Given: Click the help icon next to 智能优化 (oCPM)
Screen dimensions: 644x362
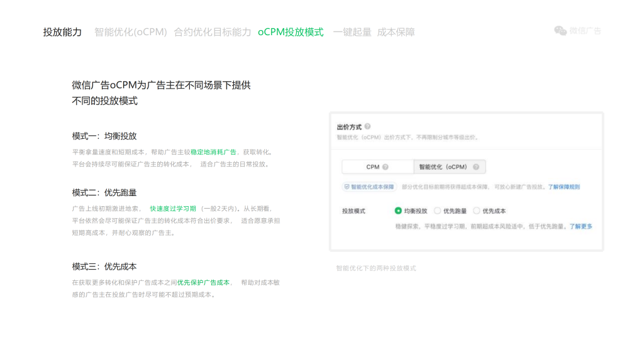Looking at the screenshot, I should click(x=476, y=167).
